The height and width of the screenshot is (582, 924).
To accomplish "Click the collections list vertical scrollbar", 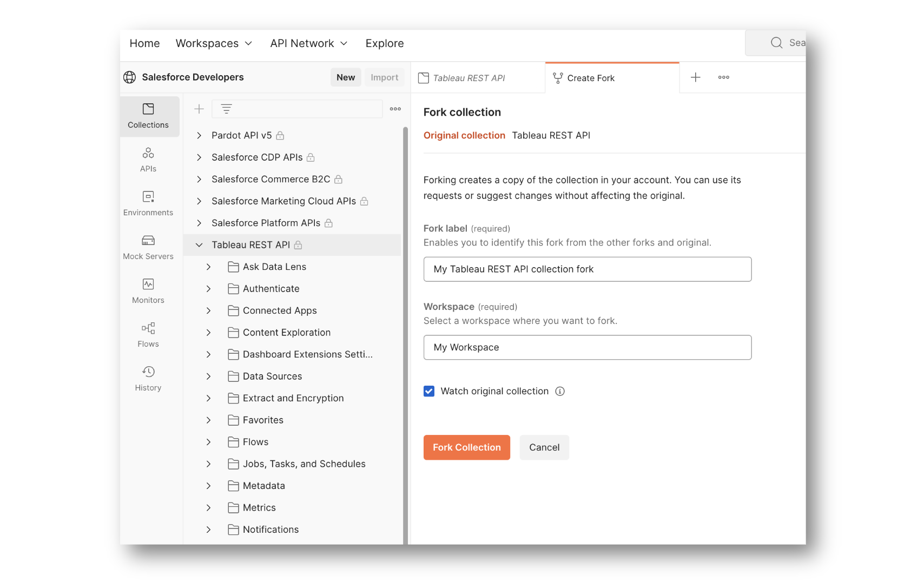I will point(405,335).
